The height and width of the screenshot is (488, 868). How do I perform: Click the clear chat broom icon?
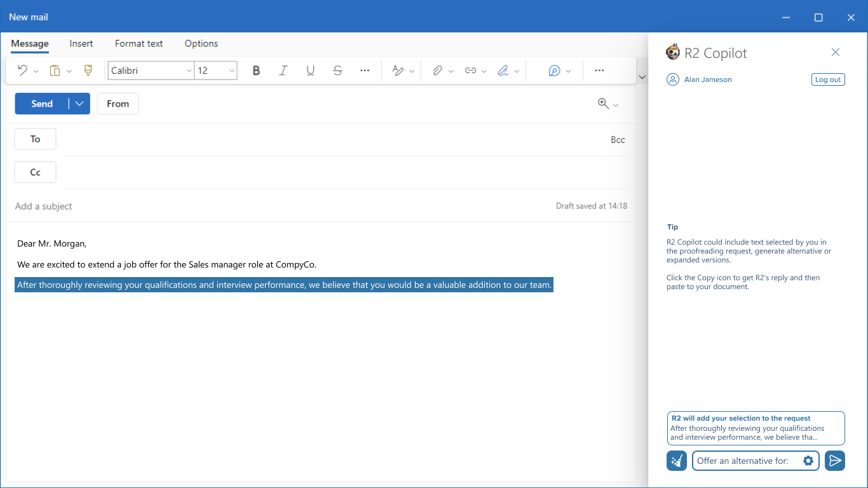(677, 461)
